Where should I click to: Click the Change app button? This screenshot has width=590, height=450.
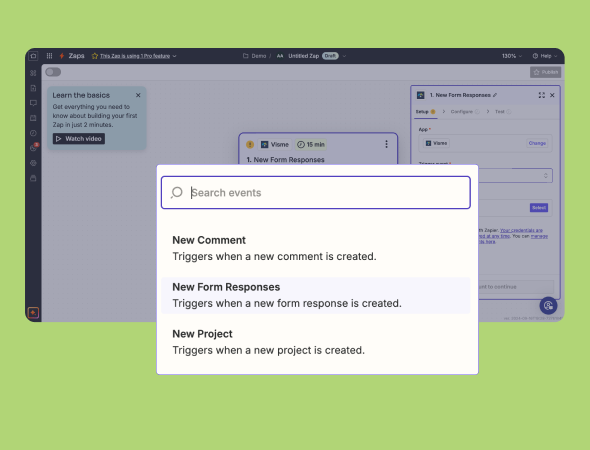537,143
